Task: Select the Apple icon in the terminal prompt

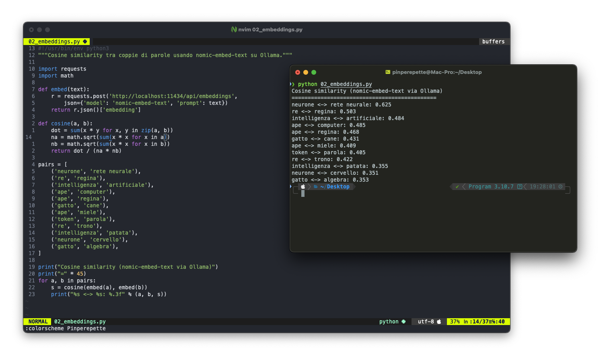Action: click(x=303, y=187)
